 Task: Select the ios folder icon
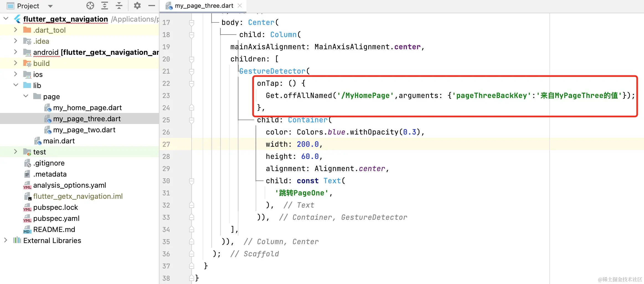coord(27,74)
